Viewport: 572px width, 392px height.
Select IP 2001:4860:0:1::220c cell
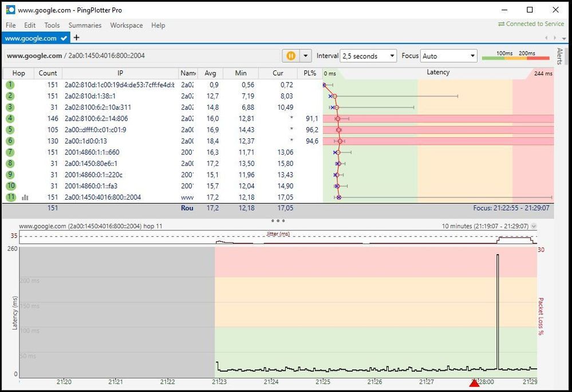click(93, 175)
